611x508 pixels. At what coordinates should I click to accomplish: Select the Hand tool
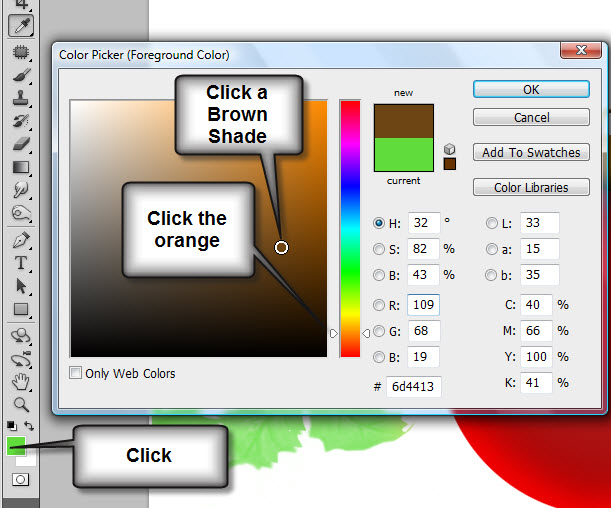[21, 382]
